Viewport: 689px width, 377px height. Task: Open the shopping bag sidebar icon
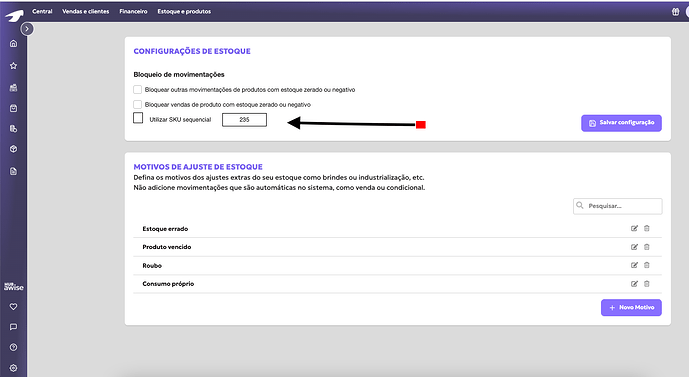tap(14, 108)
